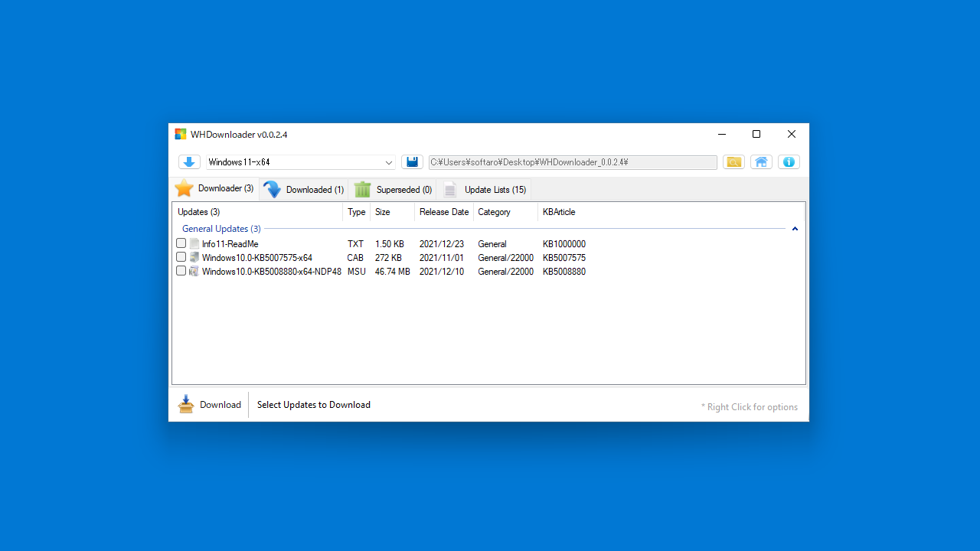980x551 pixels.
Task: Click the 2021/11/01 release date cell
Action: (442, 258)
